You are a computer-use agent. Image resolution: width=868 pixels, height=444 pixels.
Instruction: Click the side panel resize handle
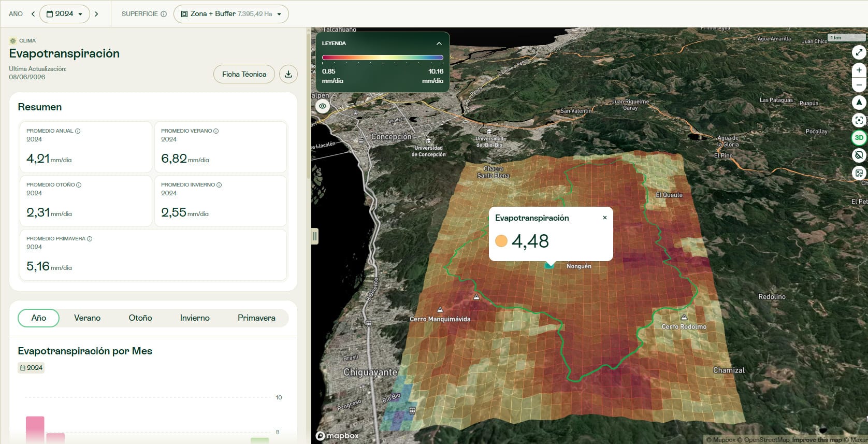[315, 236]
